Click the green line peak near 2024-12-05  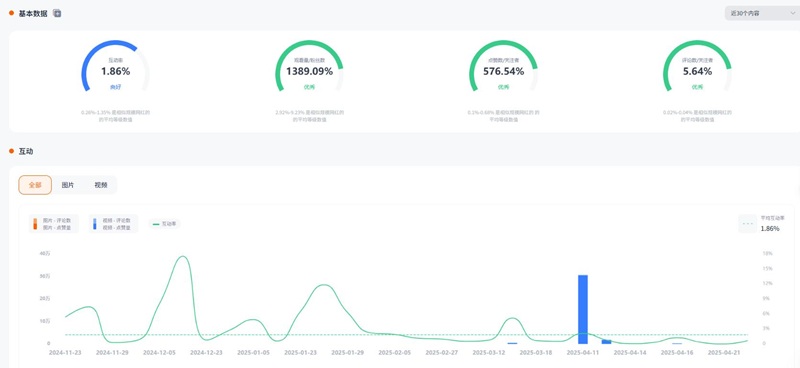point(183,257)
